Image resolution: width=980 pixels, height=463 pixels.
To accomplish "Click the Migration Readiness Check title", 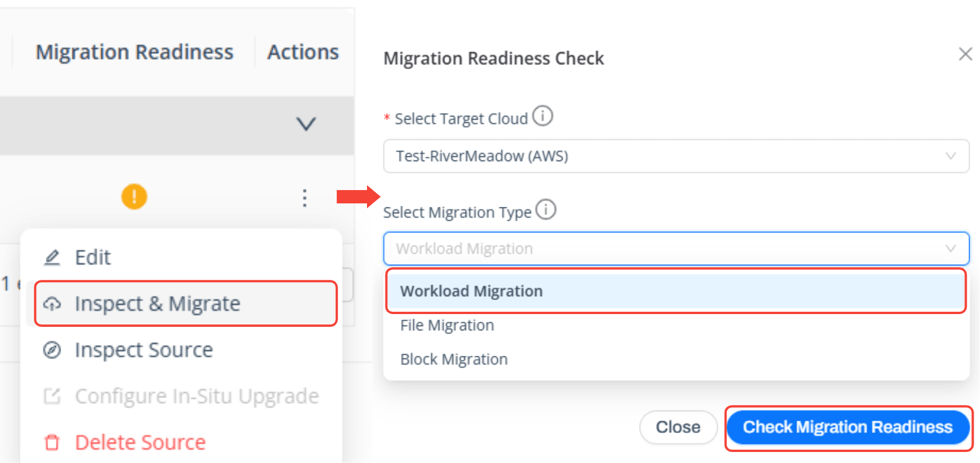I will (493, 59).
